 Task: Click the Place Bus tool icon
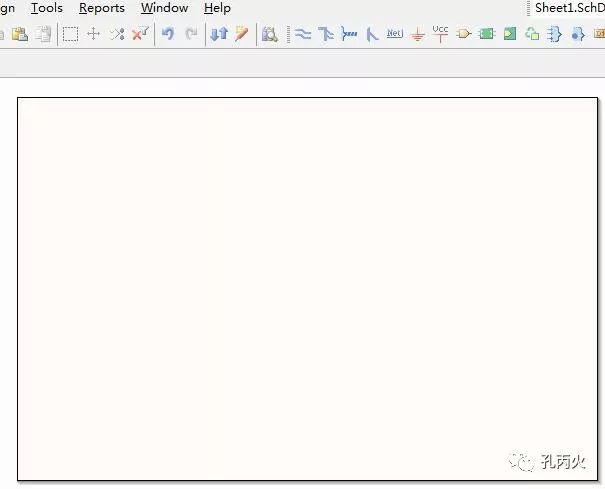[326, 34]
